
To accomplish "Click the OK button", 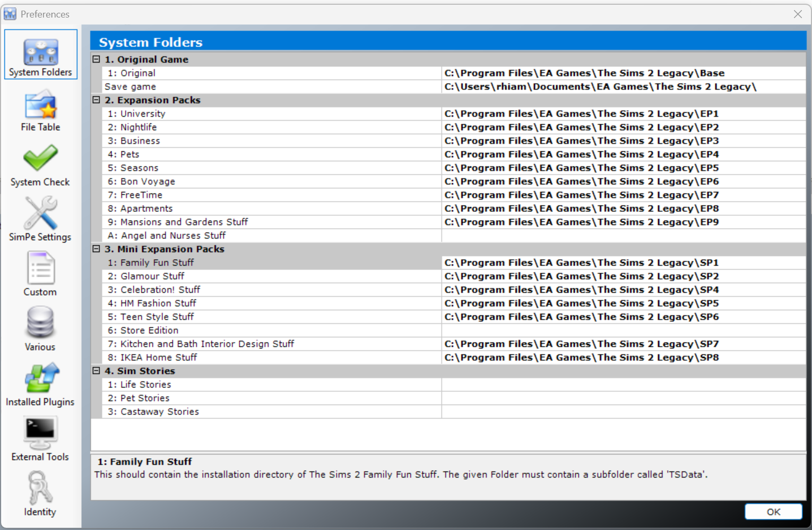I will [773, 512].
